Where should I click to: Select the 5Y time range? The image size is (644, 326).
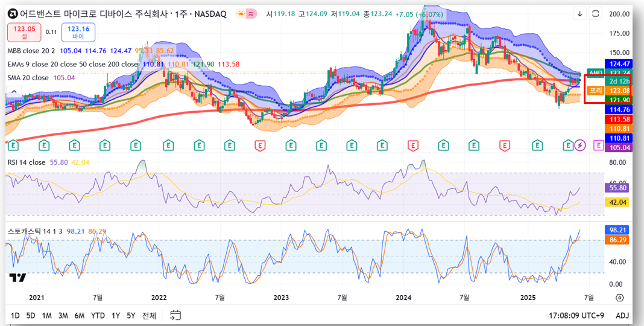point(131,316)
